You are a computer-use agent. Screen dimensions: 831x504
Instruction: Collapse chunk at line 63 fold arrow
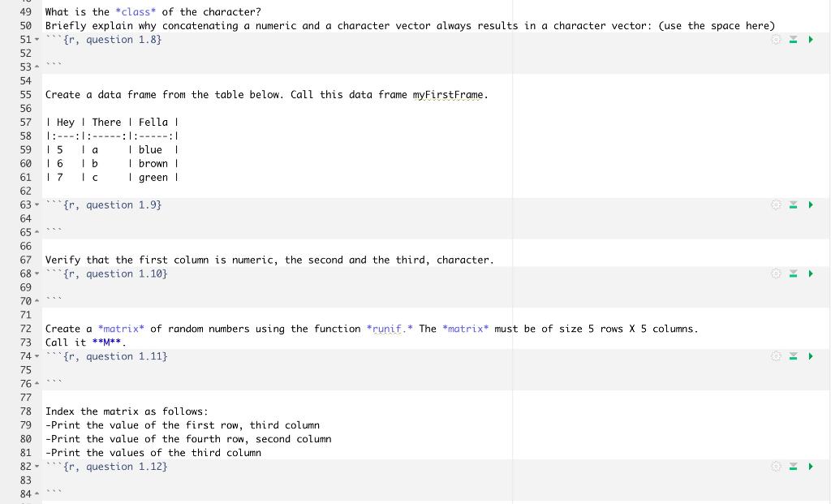click(x=37, y=205)
